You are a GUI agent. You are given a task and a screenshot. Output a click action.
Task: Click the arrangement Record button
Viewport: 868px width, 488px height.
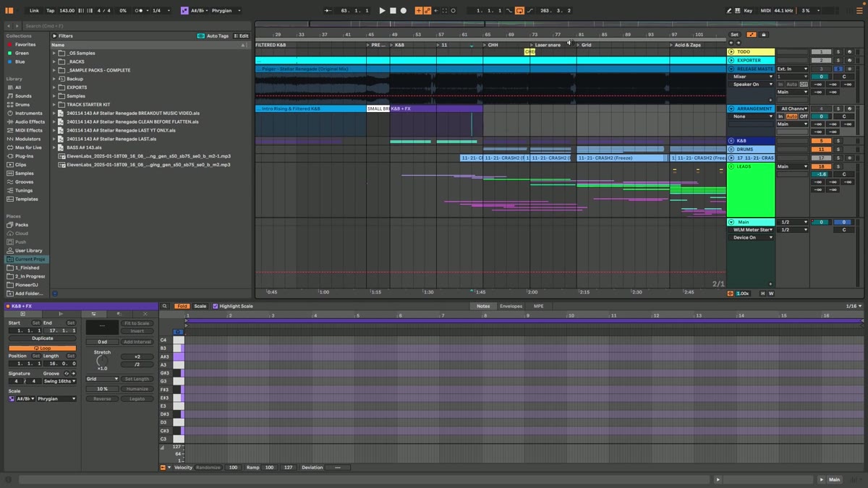click(404, 11)
